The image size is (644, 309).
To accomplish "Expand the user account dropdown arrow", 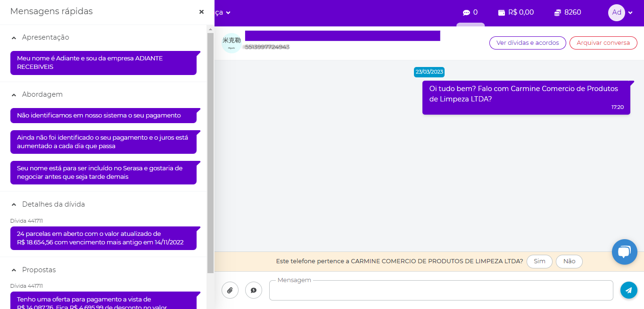I will pyautogui.click(x=630, y=13).
